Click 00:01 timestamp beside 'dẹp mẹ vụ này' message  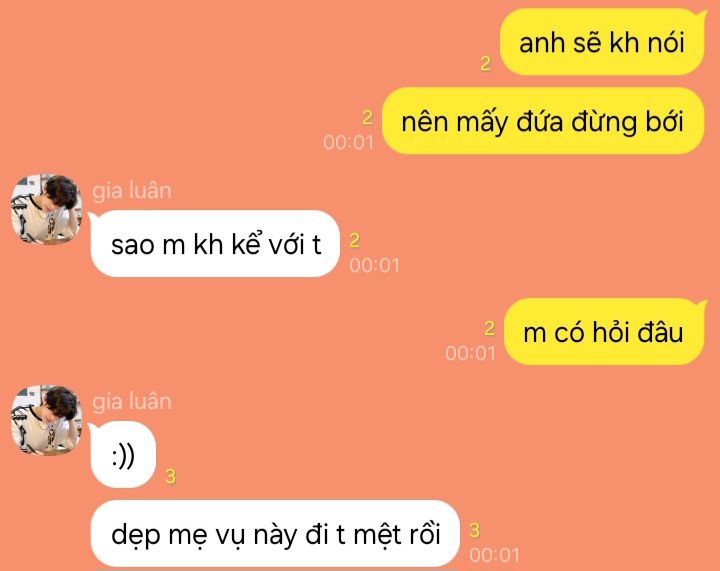click(x=495, y=555)
